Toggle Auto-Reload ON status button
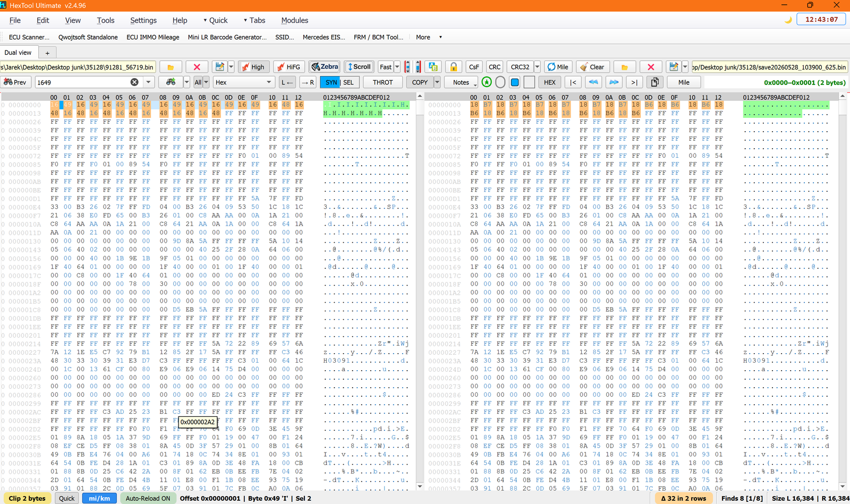Viewport: 850px width, 504px height. pos(148,498)
